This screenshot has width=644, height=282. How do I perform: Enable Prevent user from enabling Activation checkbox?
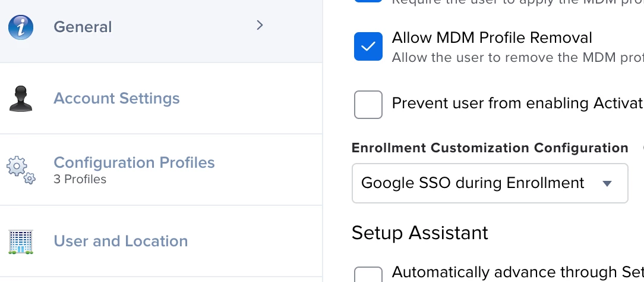click(368, 105)
